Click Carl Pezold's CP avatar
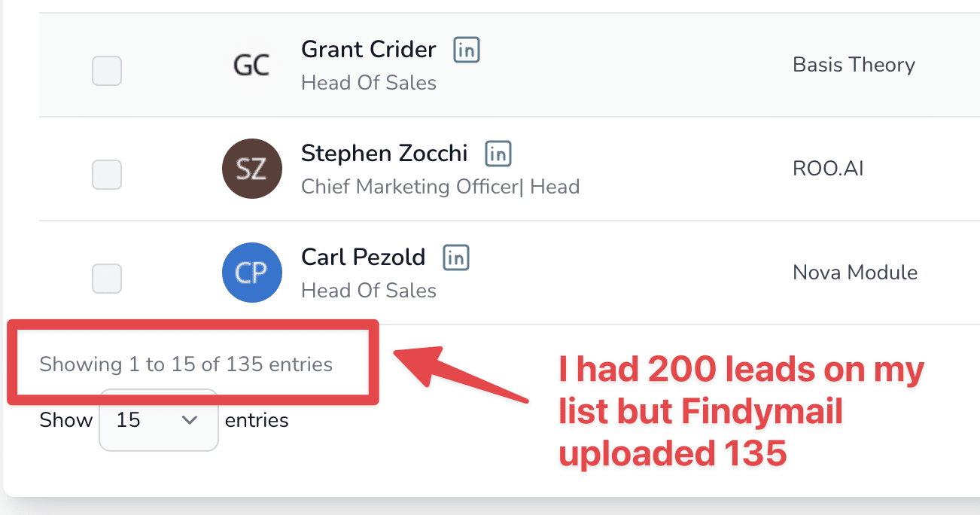 click(252, 273)
